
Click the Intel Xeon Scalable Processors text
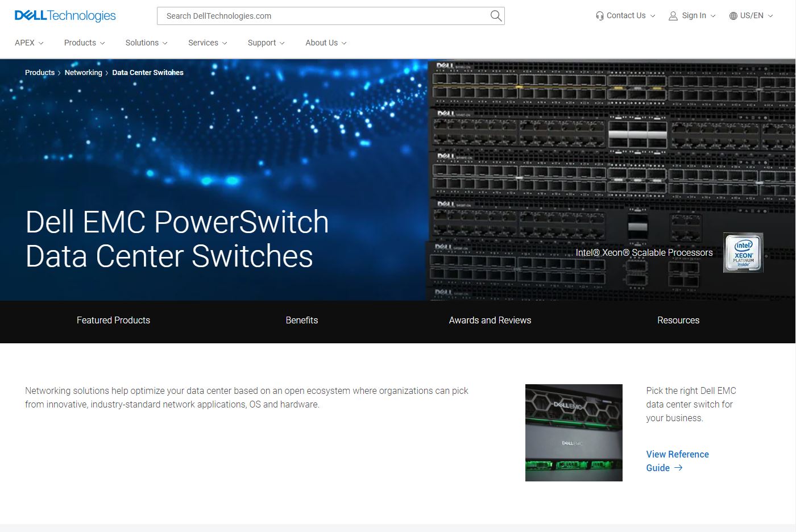644,253
